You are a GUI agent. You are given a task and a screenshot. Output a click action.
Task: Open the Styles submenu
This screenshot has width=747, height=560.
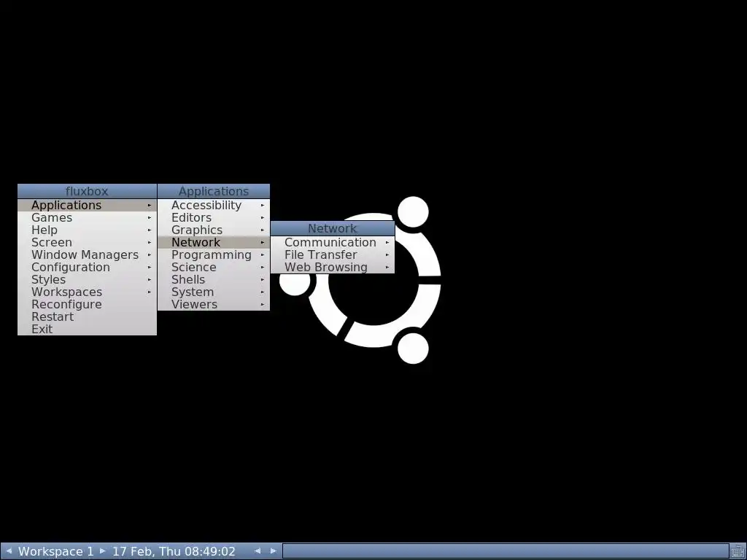tap(88, 279)
